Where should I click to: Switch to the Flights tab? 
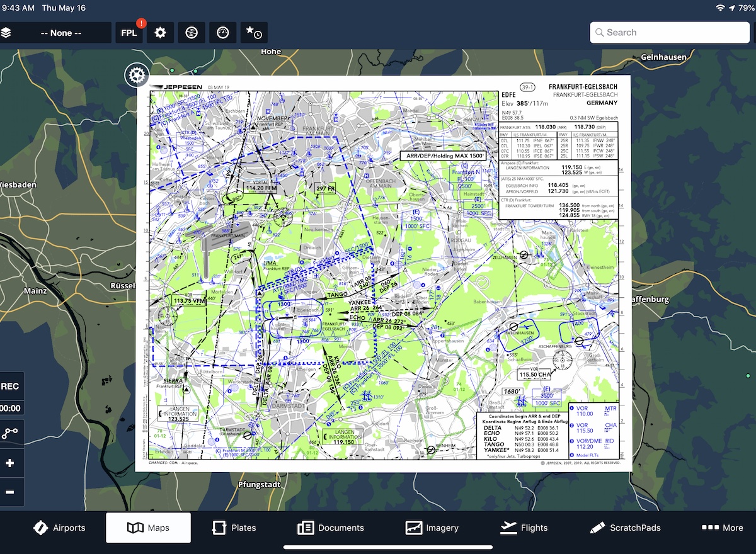pos(524,528)
